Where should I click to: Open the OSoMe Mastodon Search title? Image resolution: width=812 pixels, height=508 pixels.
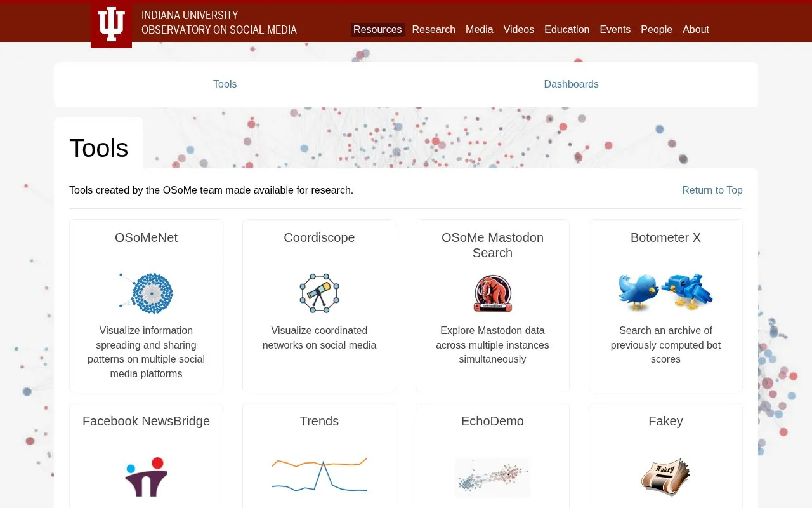(x=492, y=245)
